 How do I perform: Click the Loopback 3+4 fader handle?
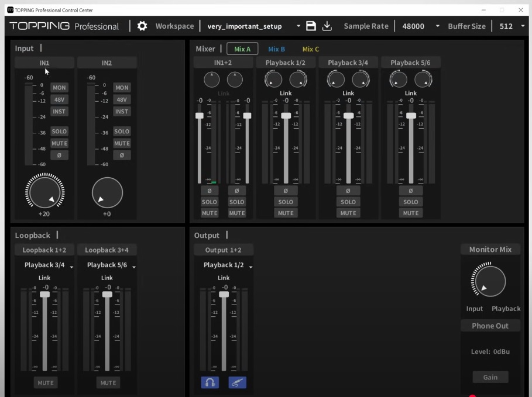[107, 294]
